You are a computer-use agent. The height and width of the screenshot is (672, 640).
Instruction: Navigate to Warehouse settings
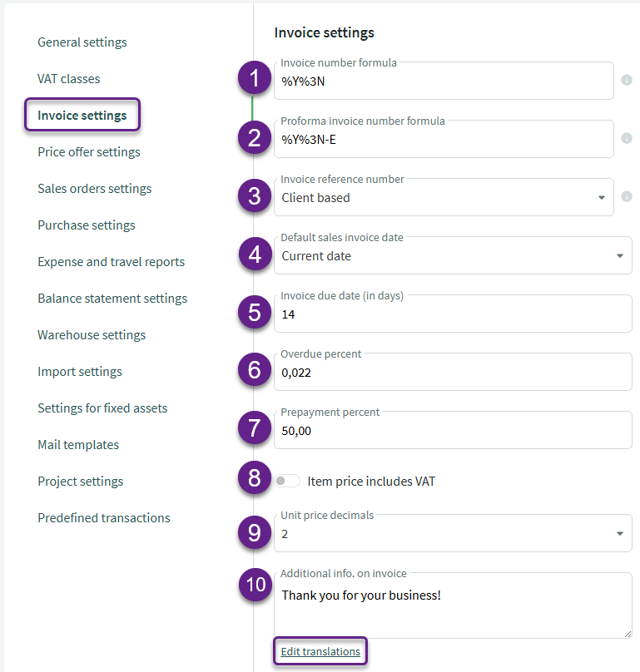(x=92, y=335)
